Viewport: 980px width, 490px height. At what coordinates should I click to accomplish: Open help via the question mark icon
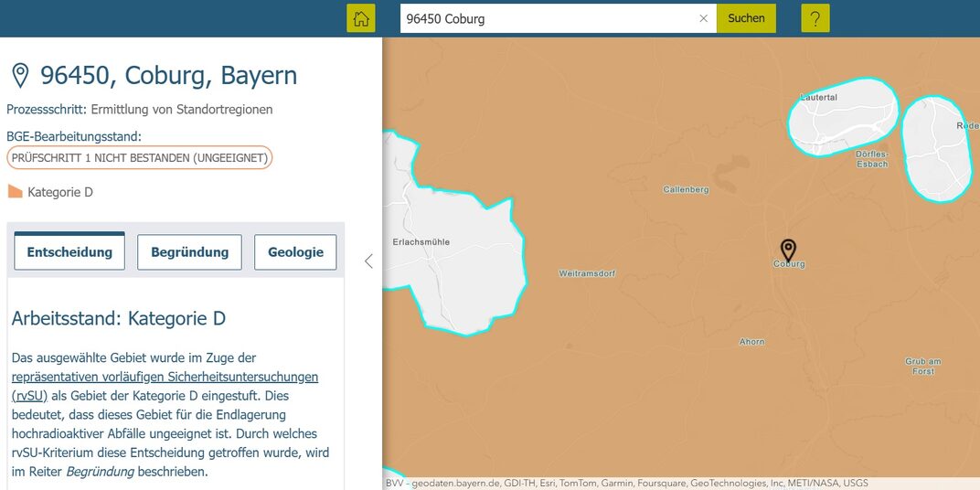pos(815,18)
